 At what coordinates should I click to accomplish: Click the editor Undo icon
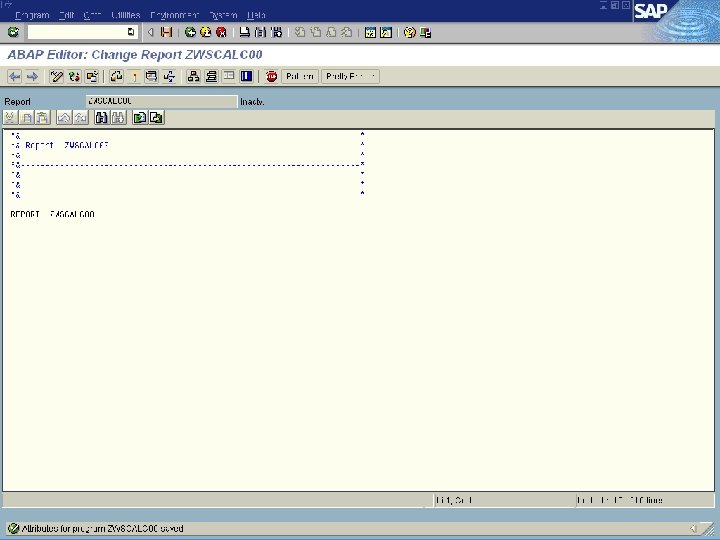point(64,118)
